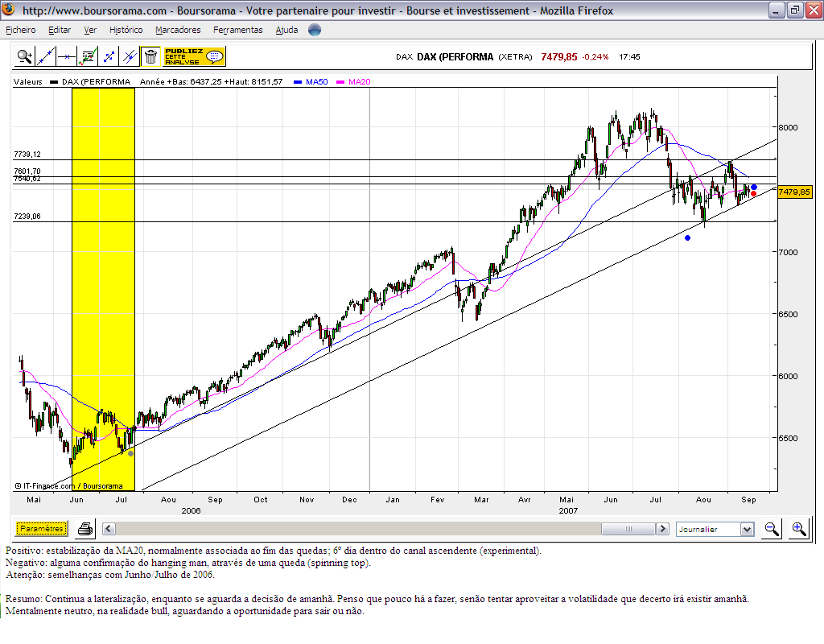Select the magnifier zoom tool in chart toolbar

24,56
